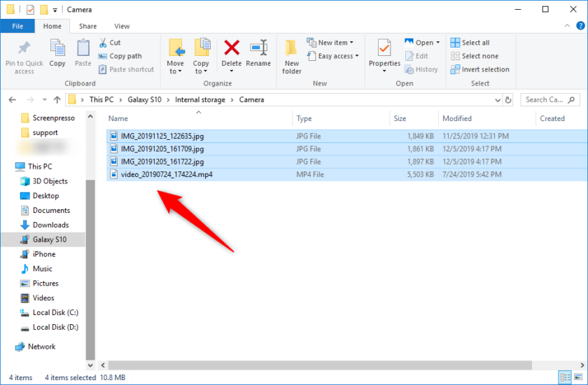Switch to large thumbnails view in status bar
Image resolution: width=588 pixels, height=385 pixels.
coord(578,378)
